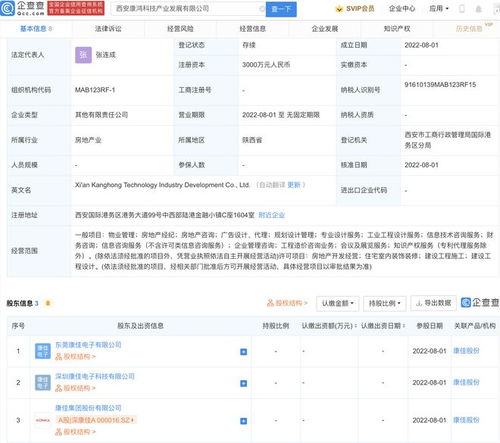Click the A股|深康佳A 000016.SZ stock tag
Screen dimensions: 500x443
point(96,420)
